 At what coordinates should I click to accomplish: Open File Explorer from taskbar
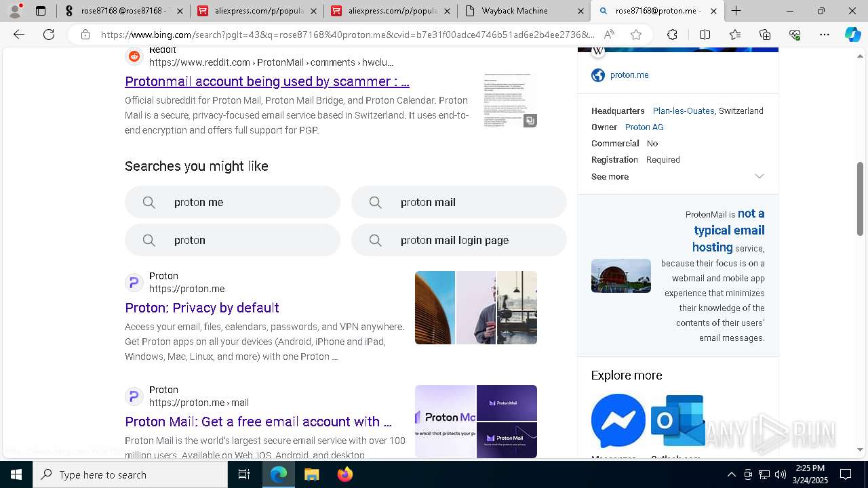pos(311,474)
